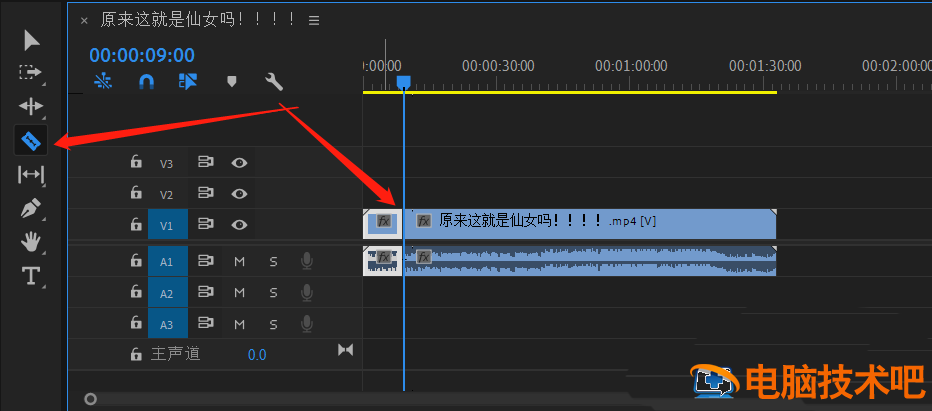Viewport: 932px width, 411px height.
Task: Select the Pen tool
Action: pyautogui.click(x=31, y=209)
